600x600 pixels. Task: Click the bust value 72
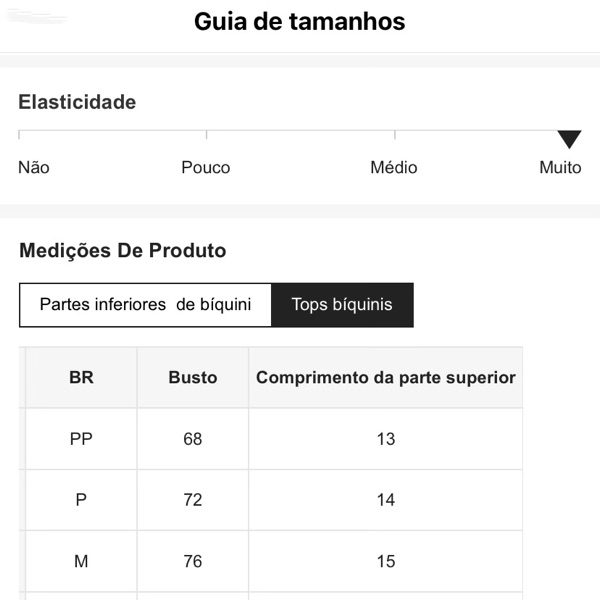(x=193, y=500)
